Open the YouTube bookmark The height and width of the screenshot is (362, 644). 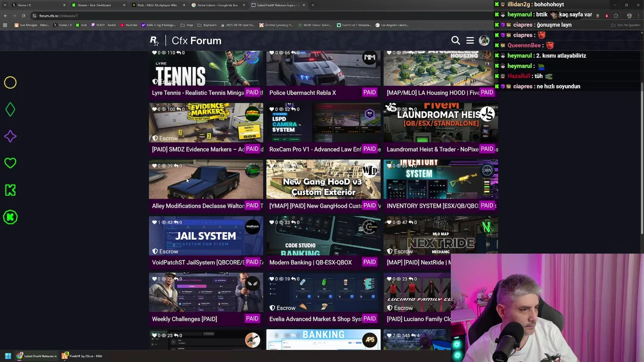(129, 25)
